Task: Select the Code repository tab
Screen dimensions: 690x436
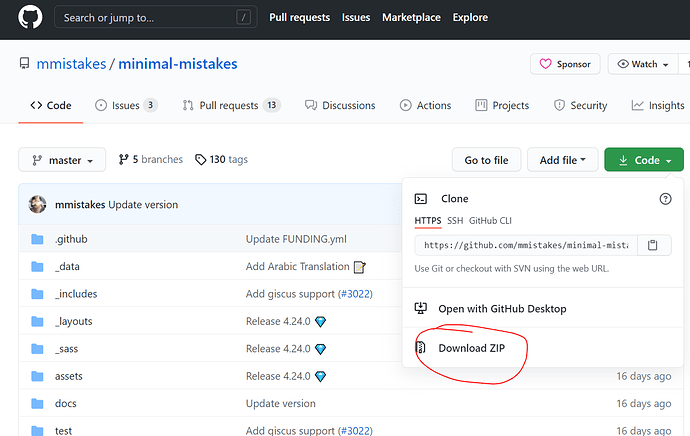Action: click(51, 106)
